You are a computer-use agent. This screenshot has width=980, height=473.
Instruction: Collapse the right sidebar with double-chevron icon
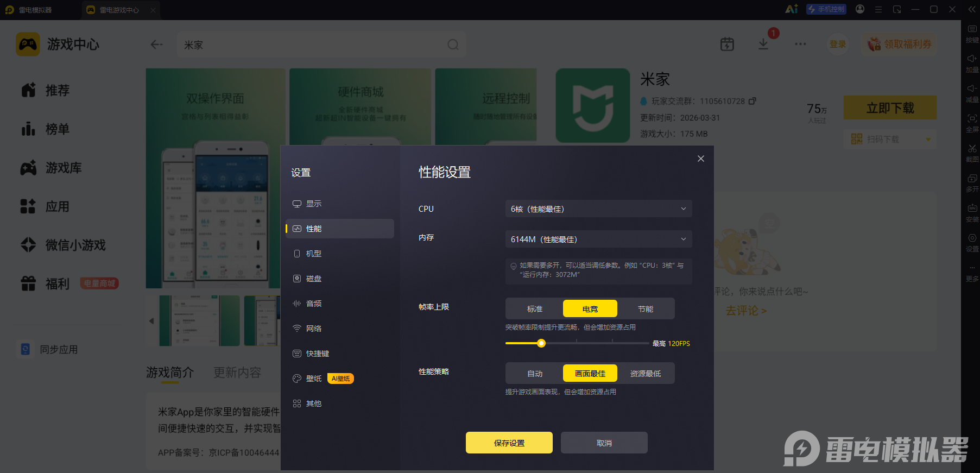click(972, 9)
